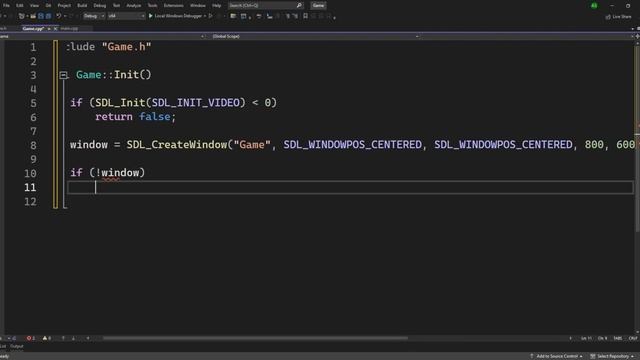
Task: Open the Project menu
Action: (64, 6)
